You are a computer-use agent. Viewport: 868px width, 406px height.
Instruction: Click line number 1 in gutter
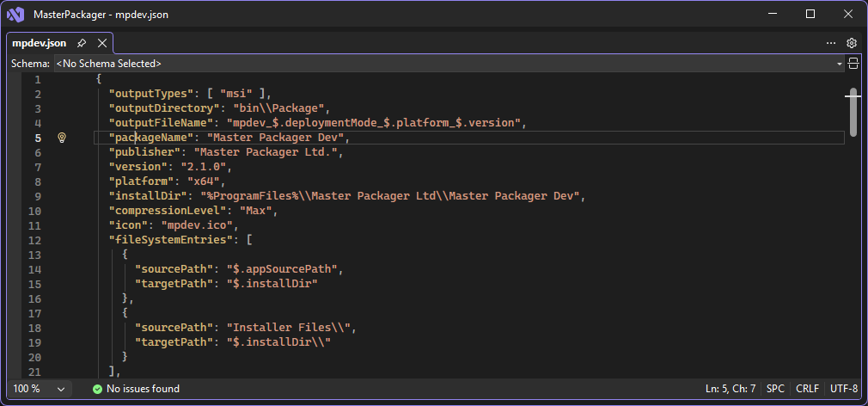click(38, 79)
